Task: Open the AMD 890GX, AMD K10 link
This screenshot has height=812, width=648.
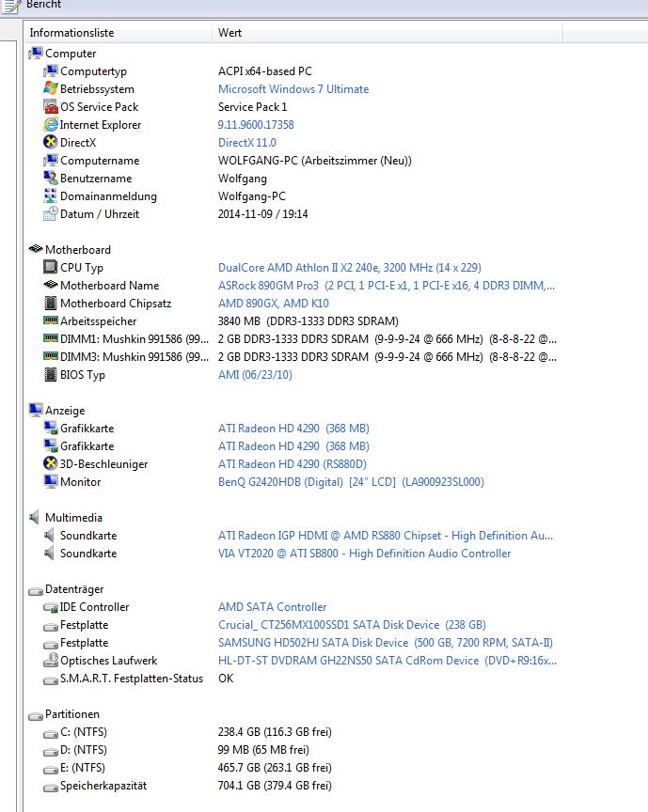Action: [273, 304]
